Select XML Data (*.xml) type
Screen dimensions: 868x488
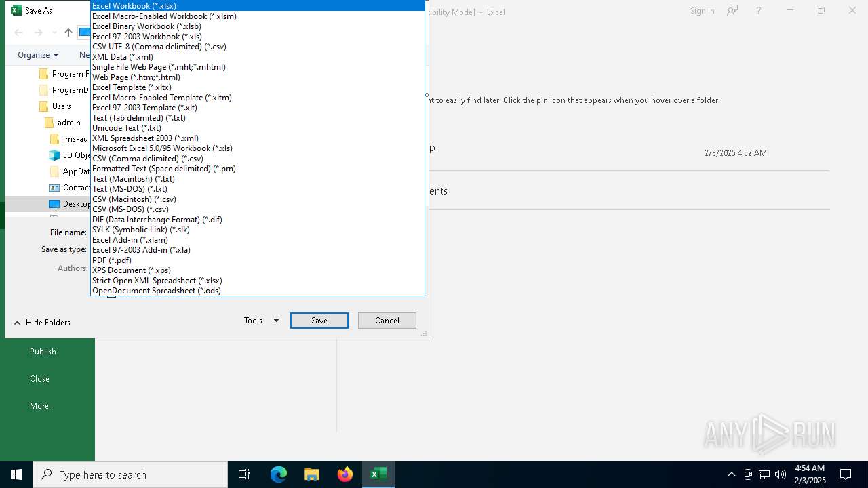coord(258,57)
